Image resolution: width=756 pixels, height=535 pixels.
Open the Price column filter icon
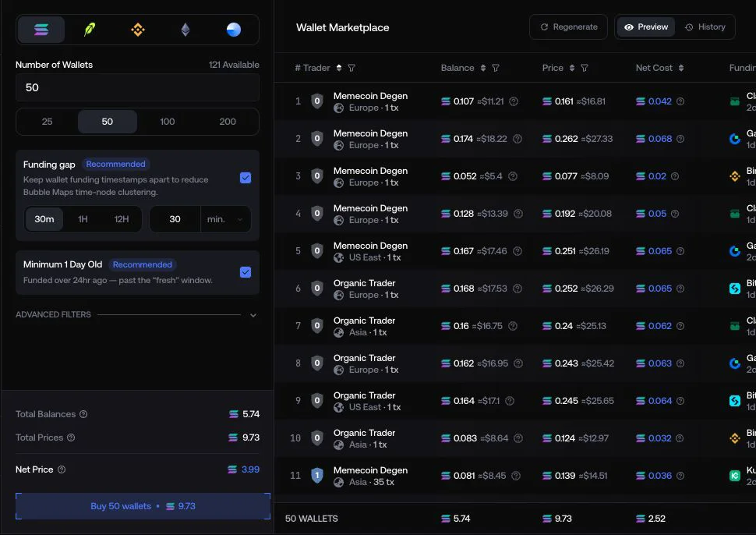(x=585, y=68)
